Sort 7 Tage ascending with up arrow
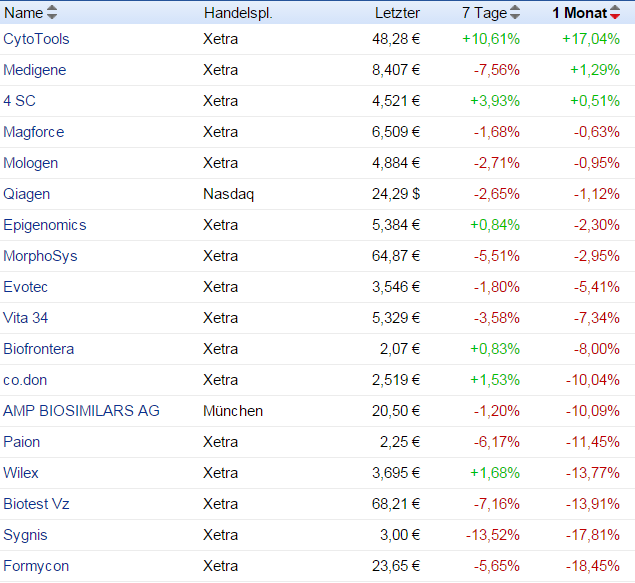Screen dimensions: 635x583 pos(515,9)
